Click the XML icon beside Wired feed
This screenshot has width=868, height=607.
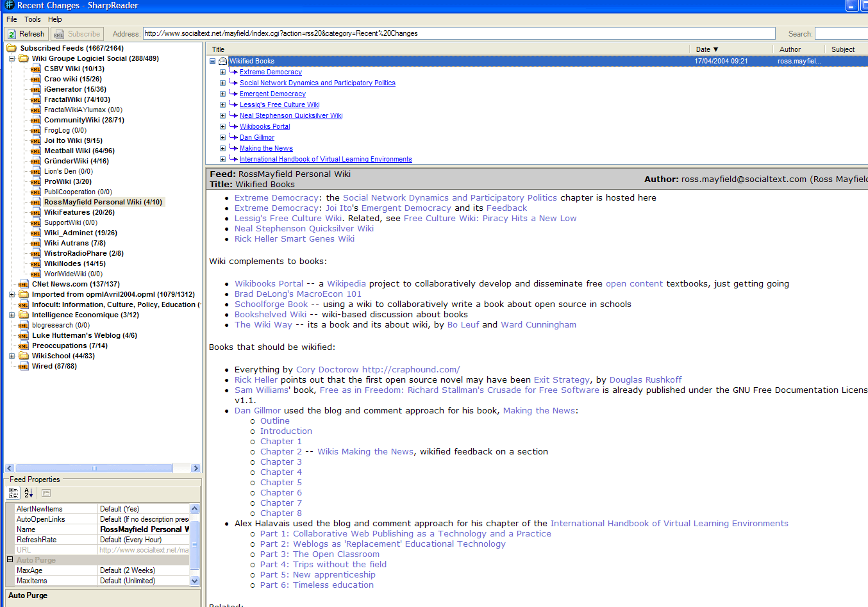point(23,367)
